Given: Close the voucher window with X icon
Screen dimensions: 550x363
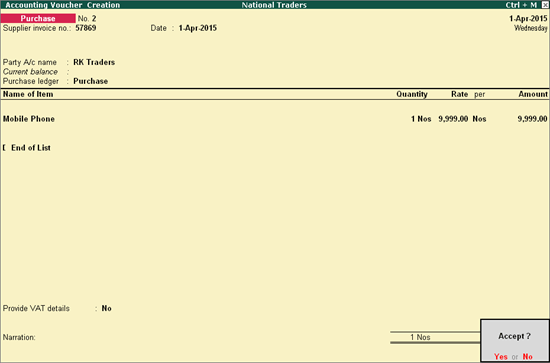Looking at the screenshot, I should click(x=545, y=5).
